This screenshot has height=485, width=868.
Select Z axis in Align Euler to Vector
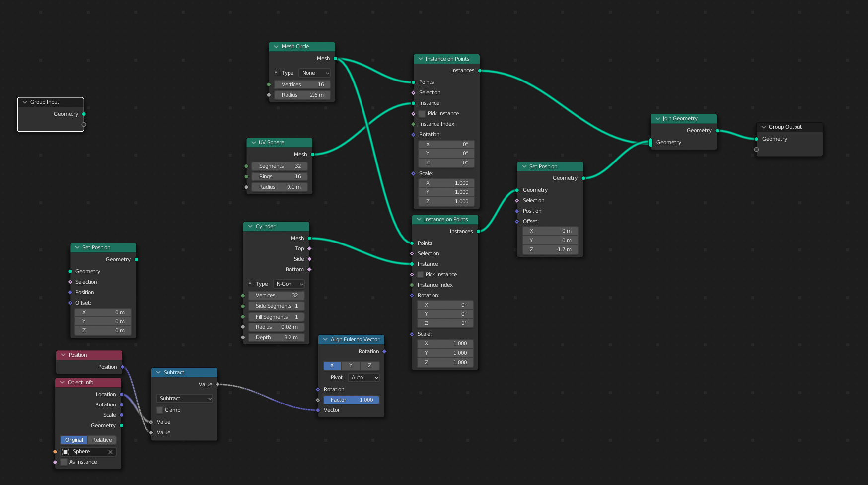tap(369, 366)
